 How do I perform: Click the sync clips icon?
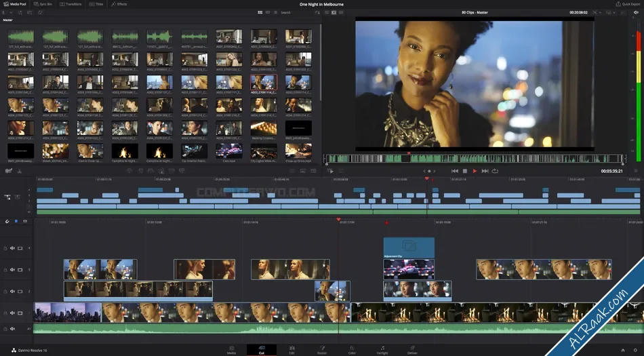point(40,13)
